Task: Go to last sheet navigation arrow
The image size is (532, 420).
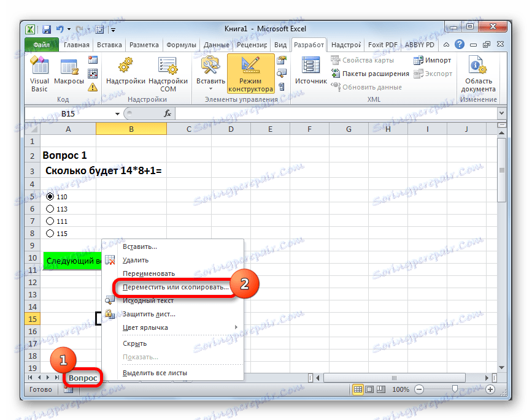Action: click(x=56, y=377)
